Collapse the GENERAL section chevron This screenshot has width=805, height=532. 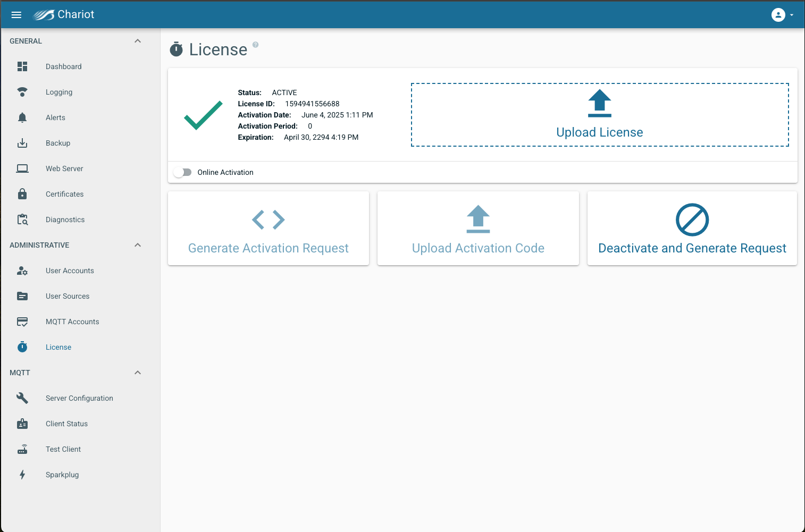coord(138,41)
